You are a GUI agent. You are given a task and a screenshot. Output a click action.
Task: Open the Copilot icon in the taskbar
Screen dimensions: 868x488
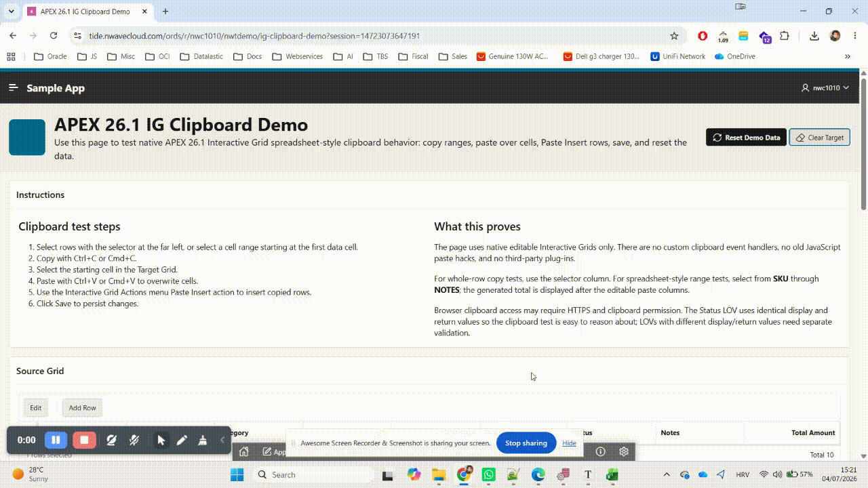click(414, 474)
